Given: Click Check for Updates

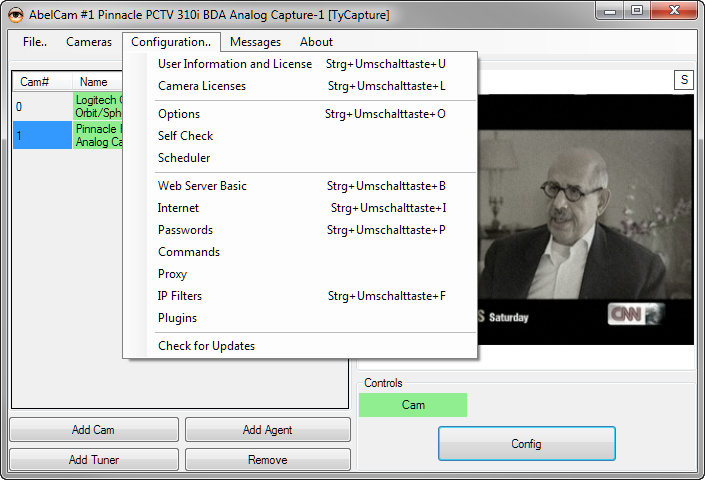Looking at the screenshot, I should (206, 346).
